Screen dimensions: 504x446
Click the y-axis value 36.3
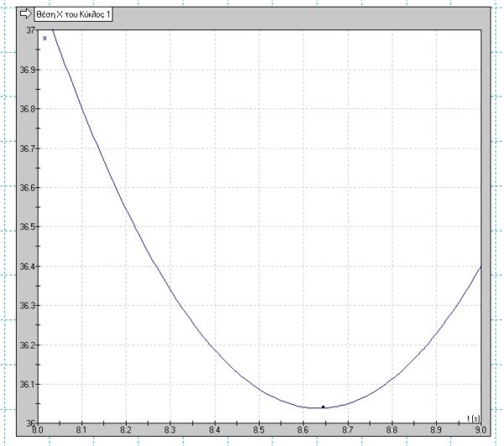(28, 305)
